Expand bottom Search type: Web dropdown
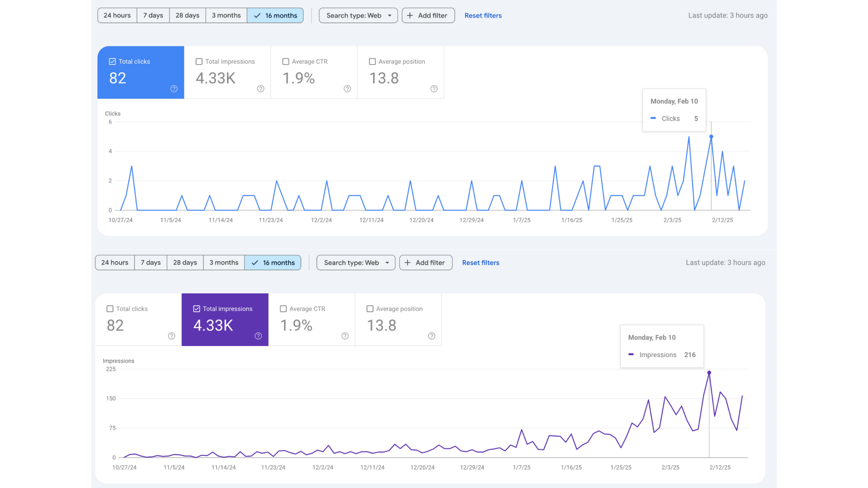Screen dimensions: 868x488 pyautogui.click(x=356, y=263)
